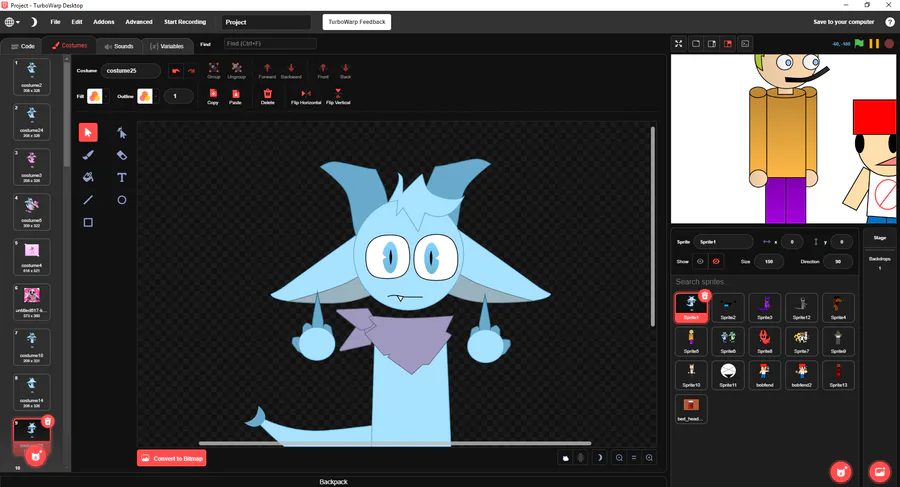
Task: Click Flip Horizontal
Action: (x=306, y=96)
